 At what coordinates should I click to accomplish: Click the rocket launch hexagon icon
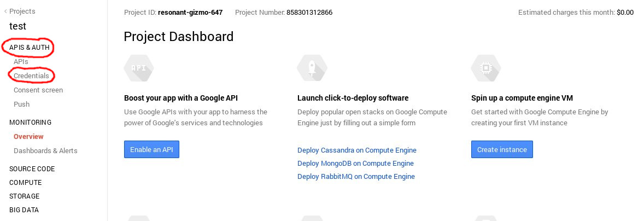pos(312,68)
